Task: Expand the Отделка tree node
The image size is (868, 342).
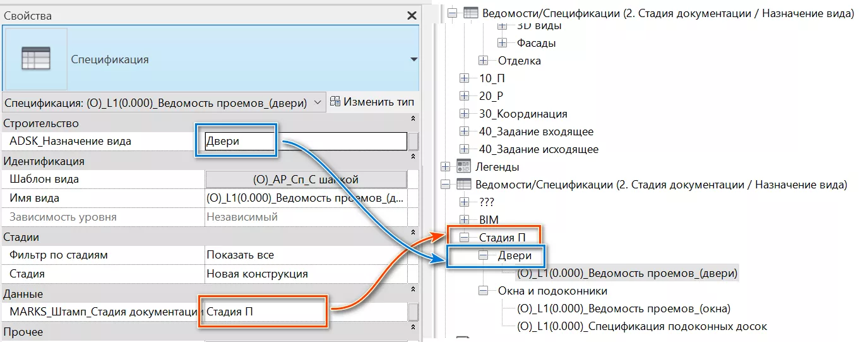Action: (484, 61)
